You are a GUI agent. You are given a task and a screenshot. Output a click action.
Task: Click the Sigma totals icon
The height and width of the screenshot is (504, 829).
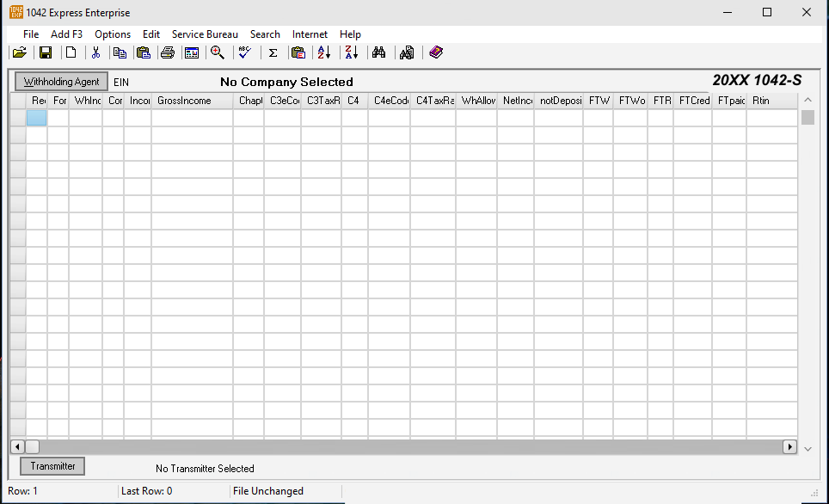point(273,52)
